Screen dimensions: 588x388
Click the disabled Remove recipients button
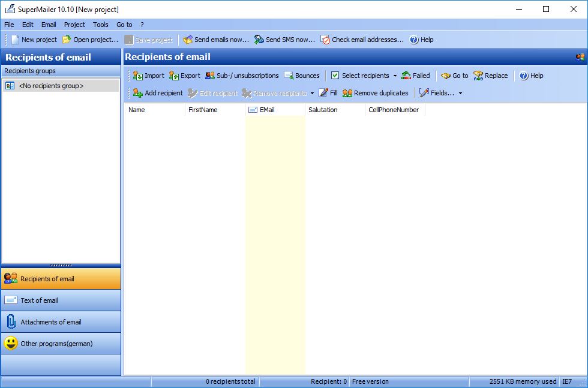click(x=275, y=93)
